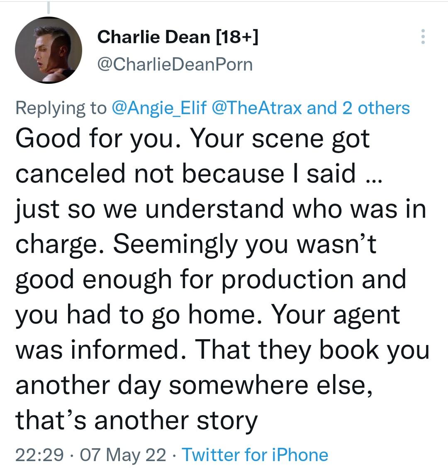Open the @Angie_Elif mention
The image size is (448, 476).
tap(159, 108)
